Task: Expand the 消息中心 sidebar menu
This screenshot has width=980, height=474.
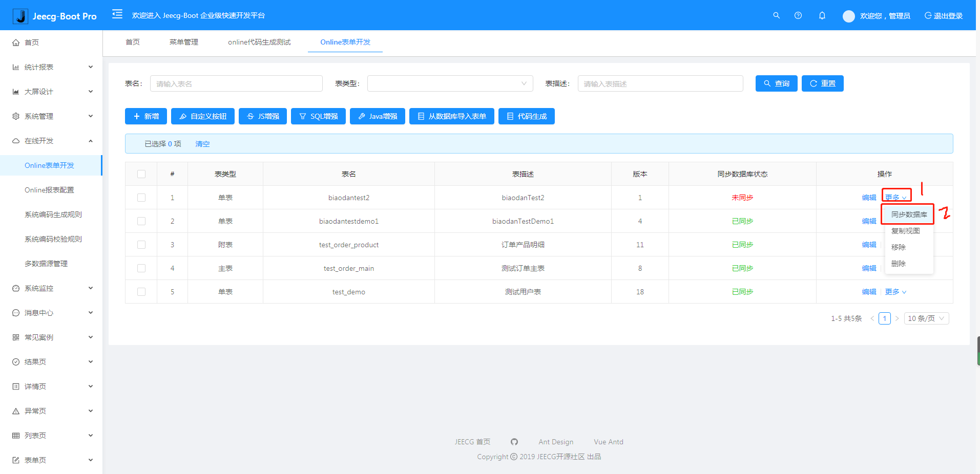Action: pos(51,313)
